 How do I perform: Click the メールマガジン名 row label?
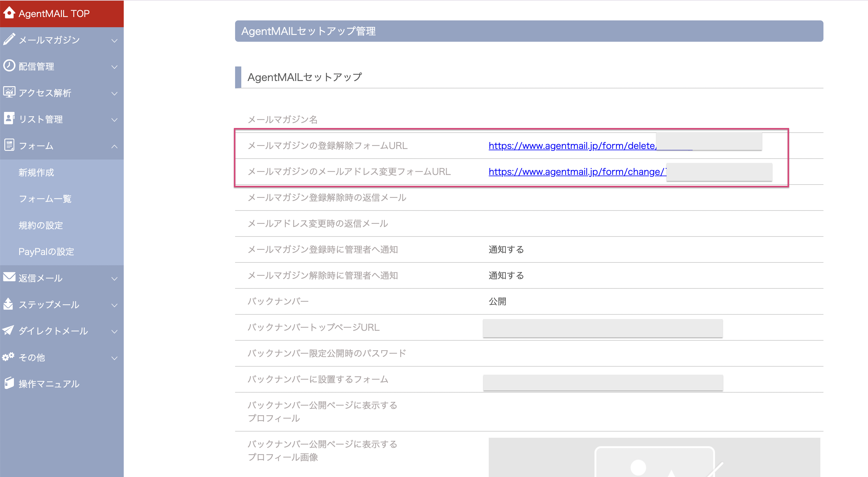[282, 120]
